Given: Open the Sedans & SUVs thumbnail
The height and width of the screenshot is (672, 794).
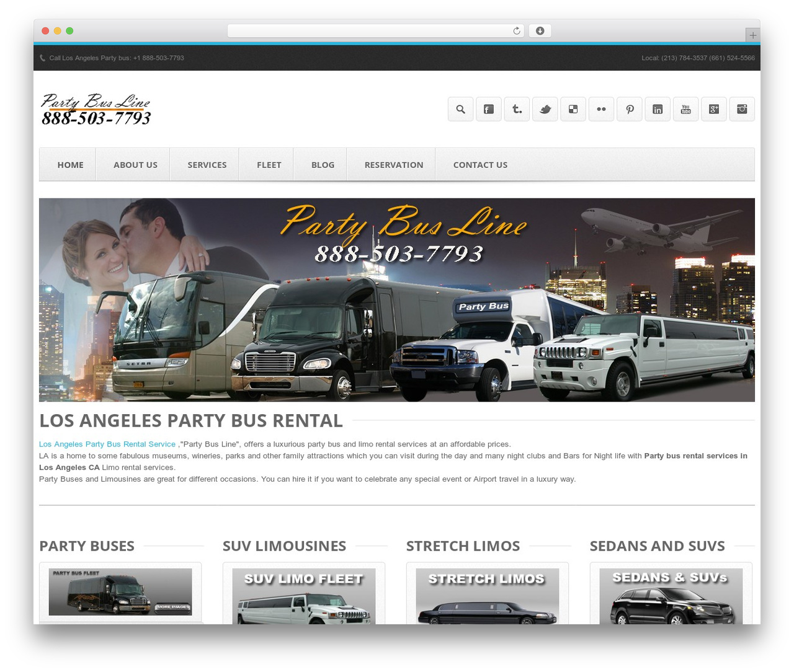Looking at the screenshot, I should (x=671, y=596).
